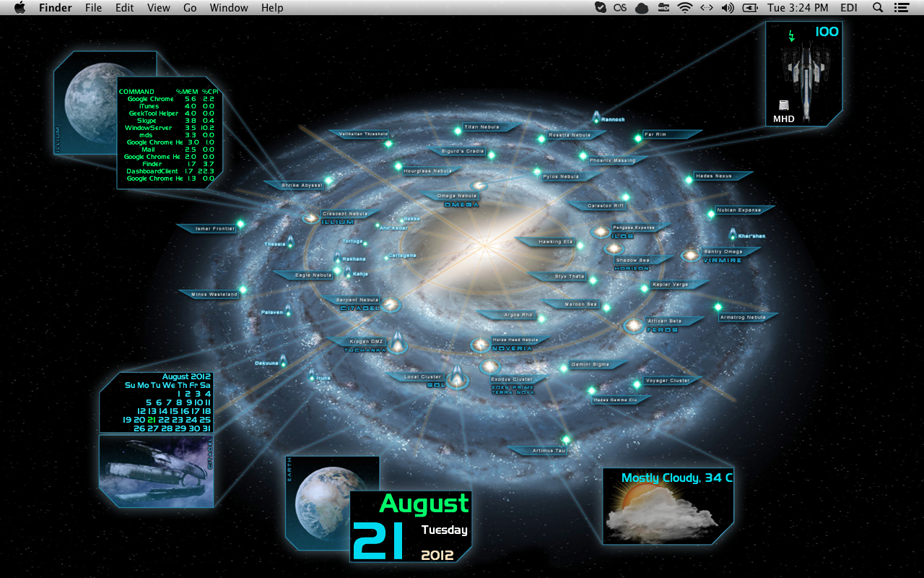Open the Go menu in the menu bar
The image size is (924, 578).
(x=189, y=7)
